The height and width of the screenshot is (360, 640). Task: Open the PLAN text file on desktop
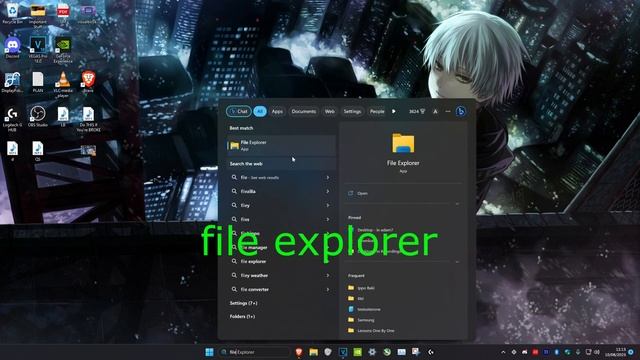pyautogui.click(x=38, y=82)
